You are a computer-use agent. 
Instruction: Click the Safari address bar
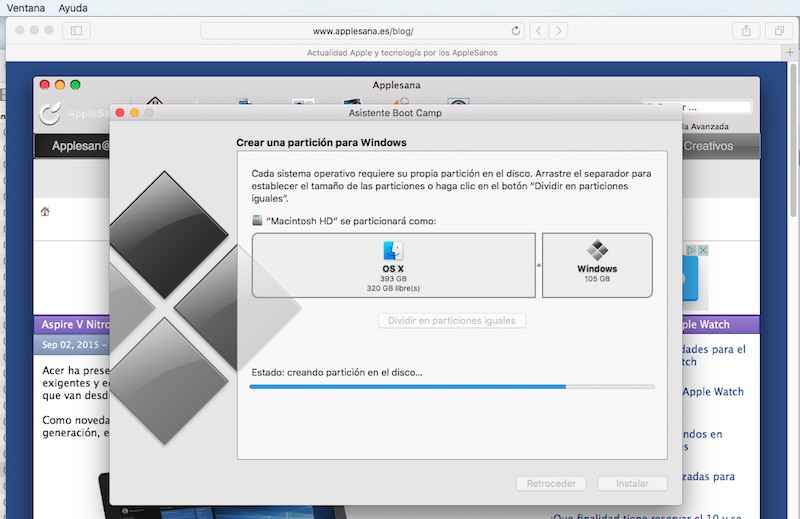(363, 31)
